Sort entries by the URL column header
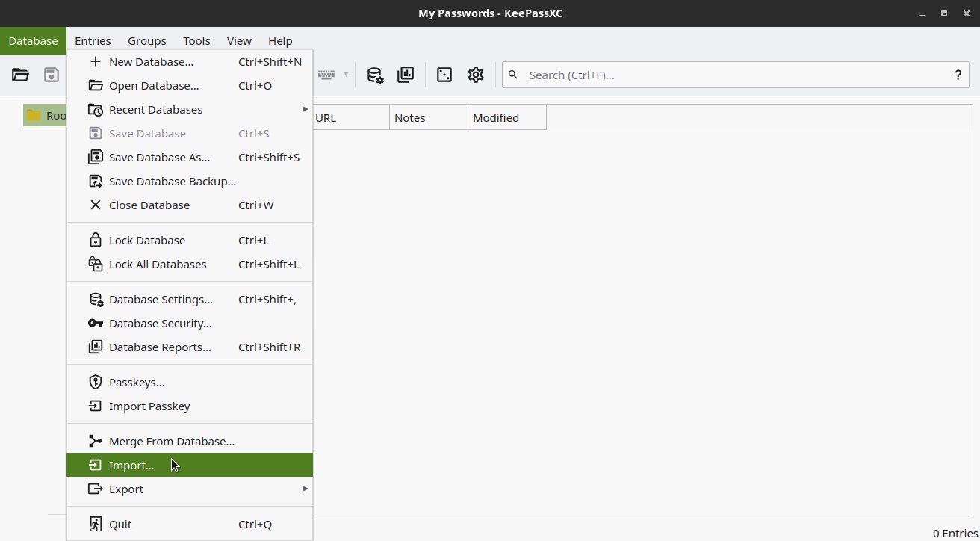 point(350,118)
